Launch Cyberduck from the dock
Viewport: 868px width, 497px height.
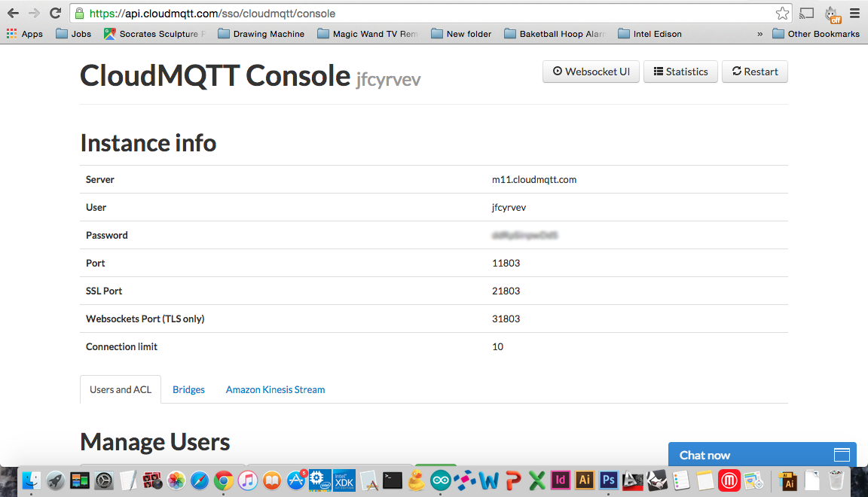tap(416, 480)
